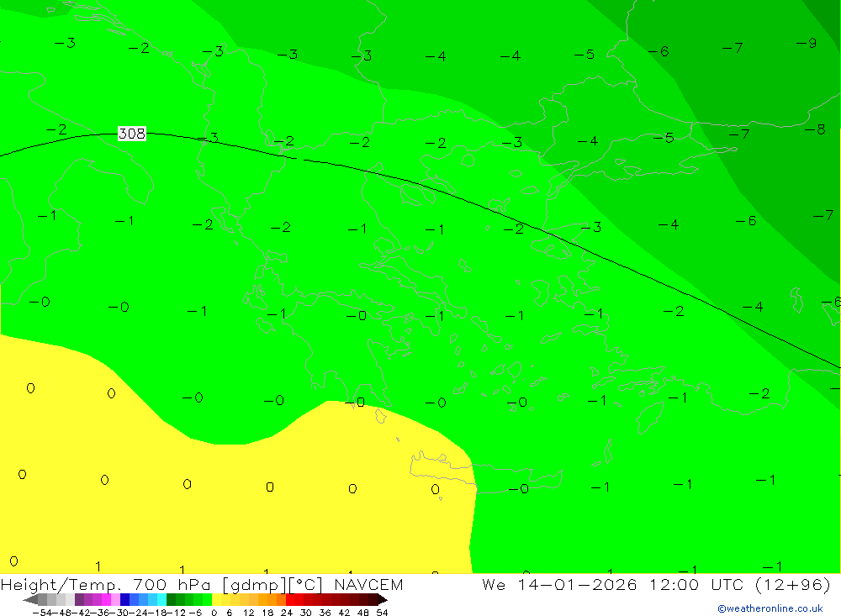Click the 308 height contour label
The height and width of the screenshot is (616, 841).
132,134
